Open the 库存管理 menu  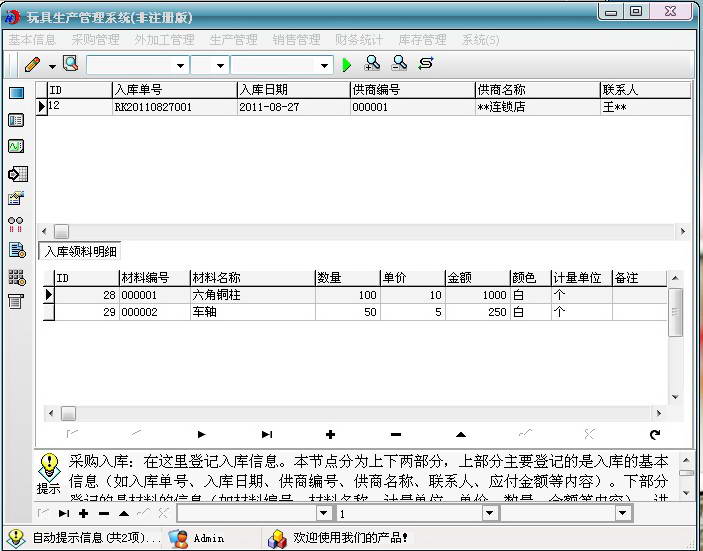(x=422, y=40)
